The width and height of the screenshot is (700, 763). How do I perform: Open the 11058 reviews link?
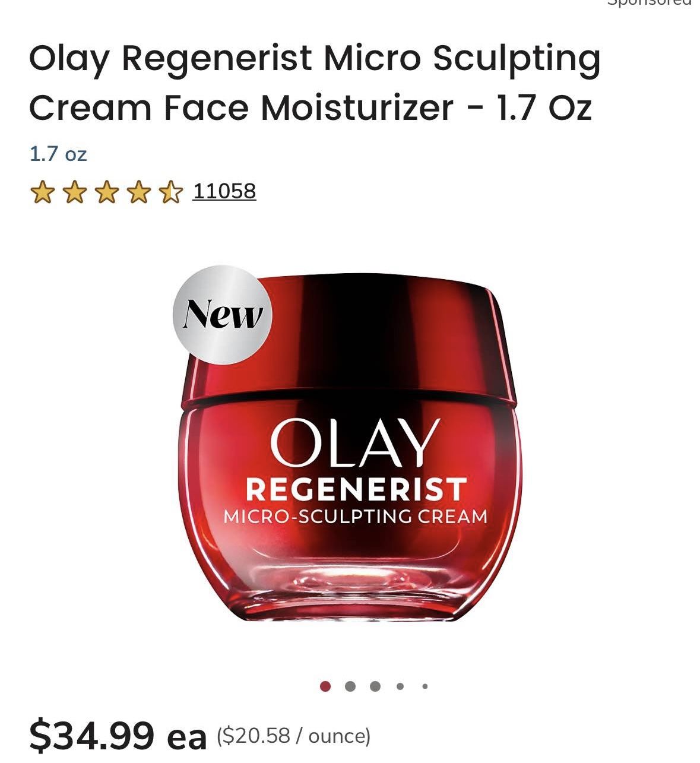[224, 191]
